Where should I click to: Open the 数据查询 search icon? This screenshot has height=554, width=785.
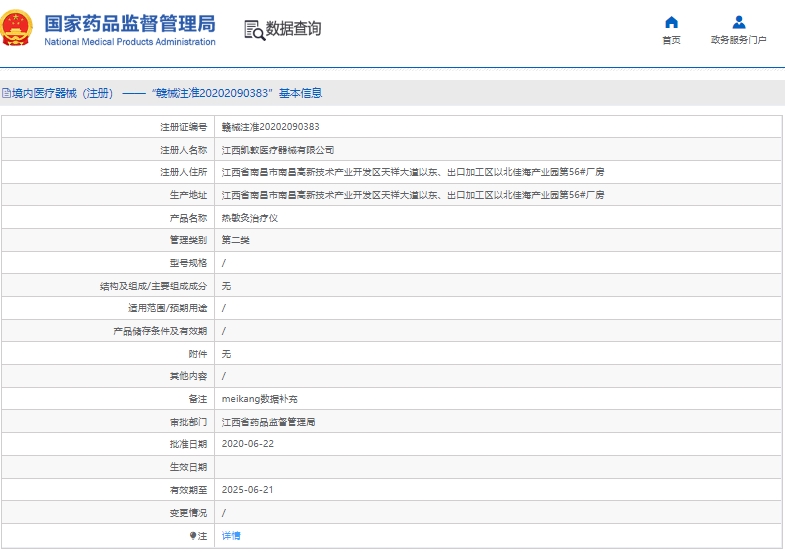click(254, 30)
